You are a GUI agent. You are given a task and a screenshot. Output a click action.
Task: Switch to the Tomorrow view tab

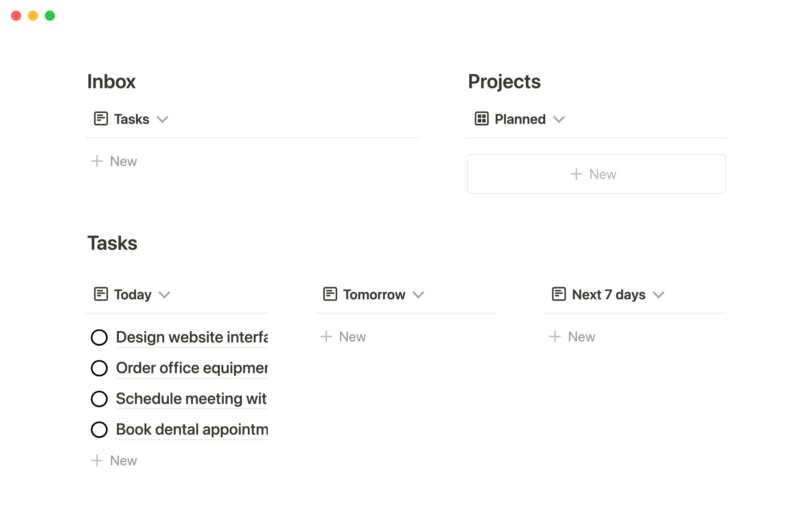pos(374,295)
